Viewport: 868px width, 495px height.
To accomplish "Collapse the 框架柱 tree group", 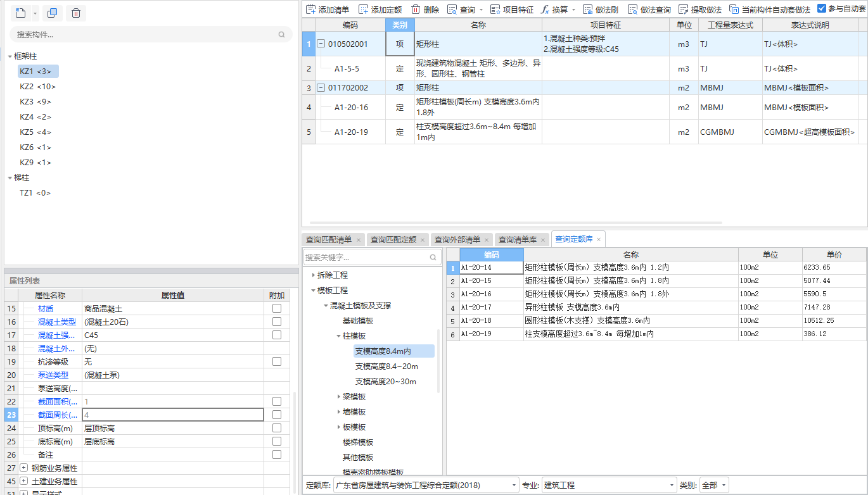I will pyautogui.click(x=10, y=56).
